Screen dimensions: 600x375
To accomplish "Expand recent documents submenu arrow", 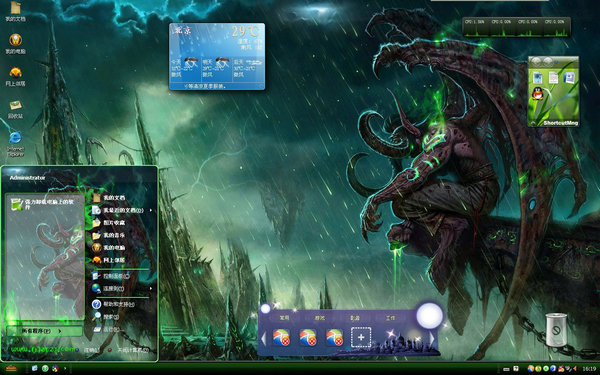I will click(x=151, y=210).
